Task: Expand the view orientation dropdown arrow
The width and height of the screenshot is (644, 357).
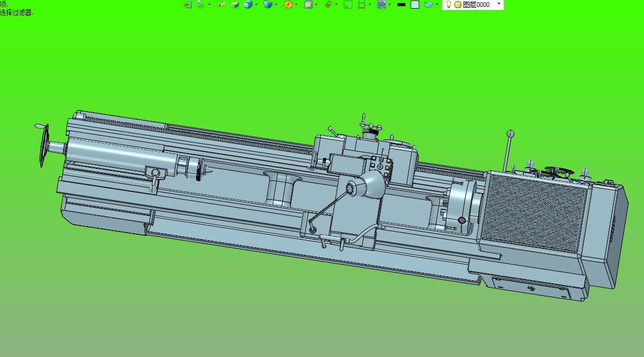Action: tap(276, 4)
